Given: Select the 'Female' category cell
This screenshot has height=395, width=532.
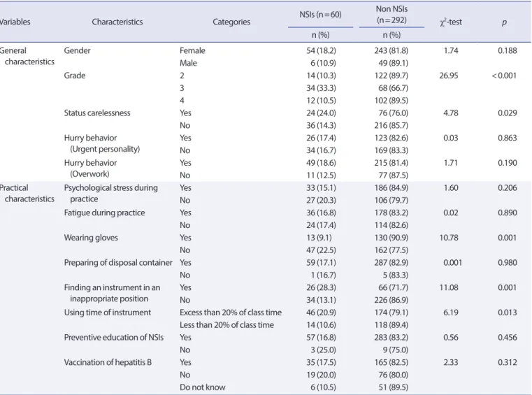Looking at the screenshot, I should click(x=192, y=50).
